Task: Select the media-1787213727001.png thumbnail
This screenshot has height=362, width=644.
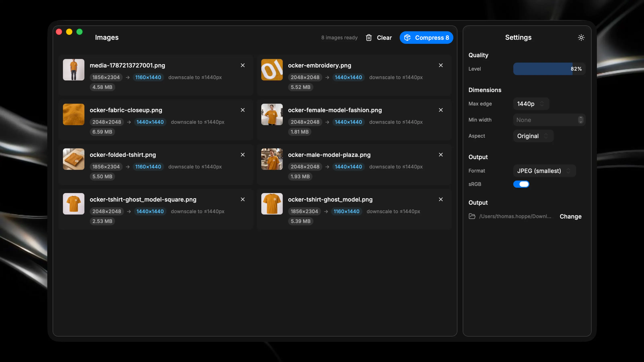Action: click(x=73, y=70)
